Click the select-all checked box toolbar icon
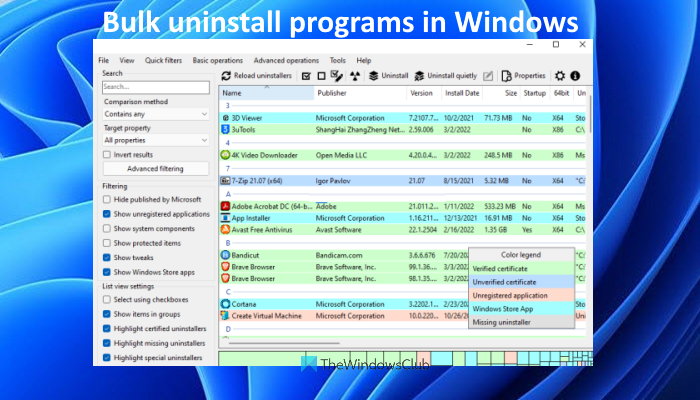Viewport: 700px width, 400px height. (306, 76)
